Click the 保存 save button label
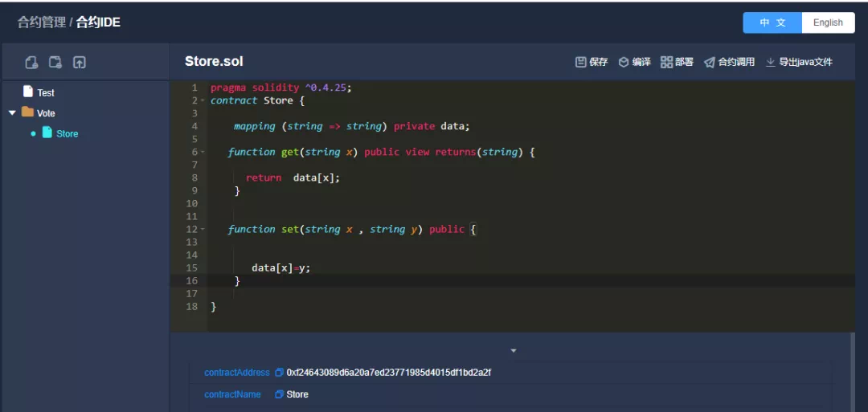This screenshot has height=412, width=868. click(599, 62)
